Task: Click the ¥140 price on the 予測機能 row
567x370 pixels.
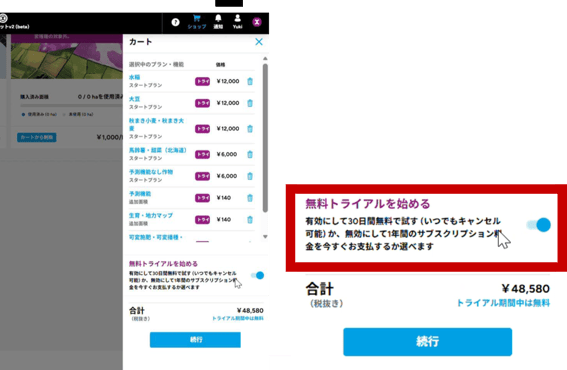Action: click(224, 198)
